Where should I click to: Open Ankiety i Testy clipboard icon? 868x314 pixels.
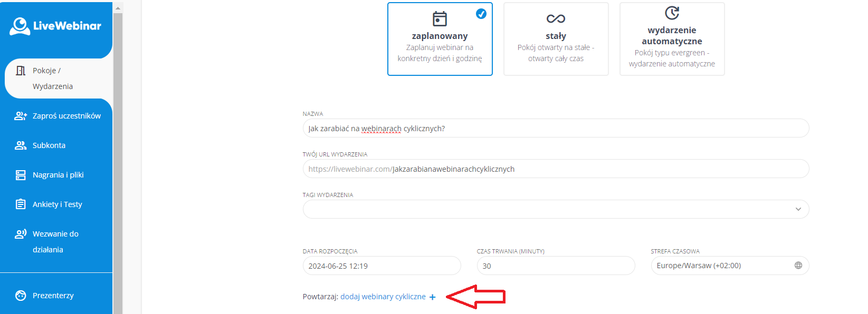21,204
